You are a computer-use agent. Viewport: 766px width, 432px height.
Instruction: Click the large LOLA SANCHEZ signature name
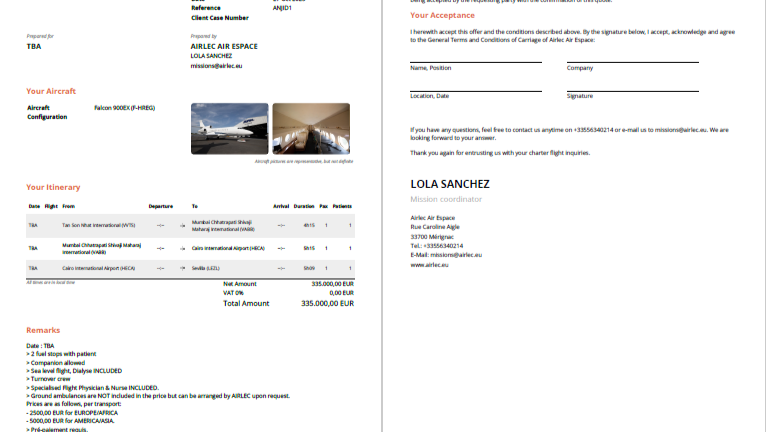click(450, 184)
